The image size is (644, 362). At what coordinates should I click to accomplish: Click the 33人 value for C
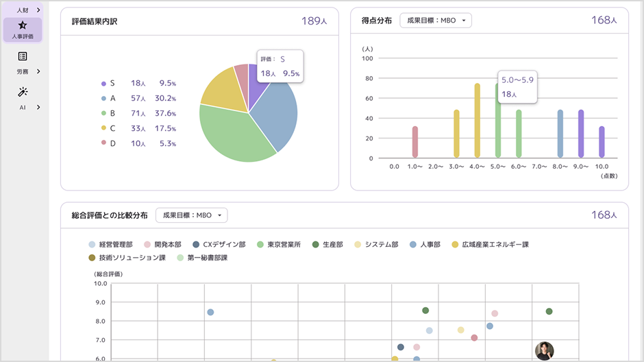pyautogui.click(x=138, y=129)
